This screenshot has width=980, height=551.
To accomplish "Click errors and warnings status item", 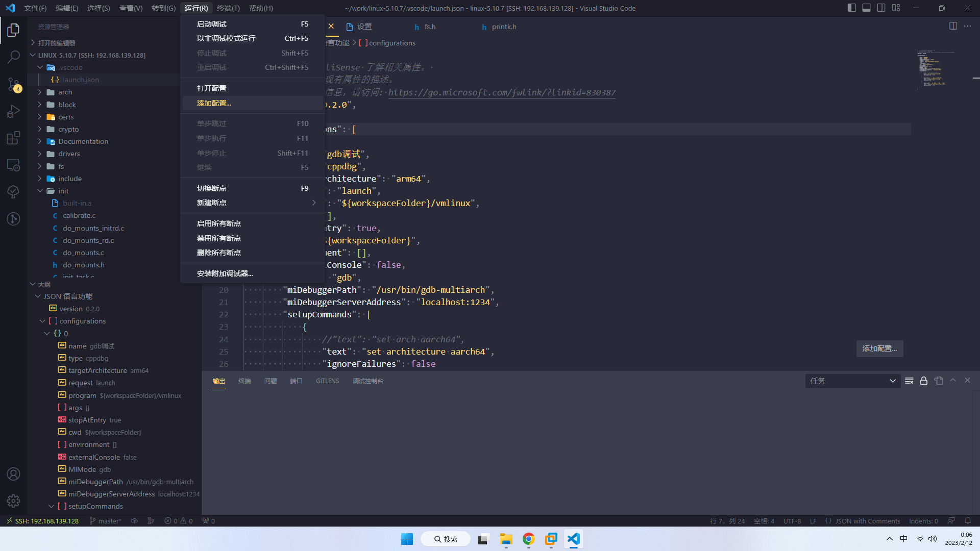I will coord(178,521).
